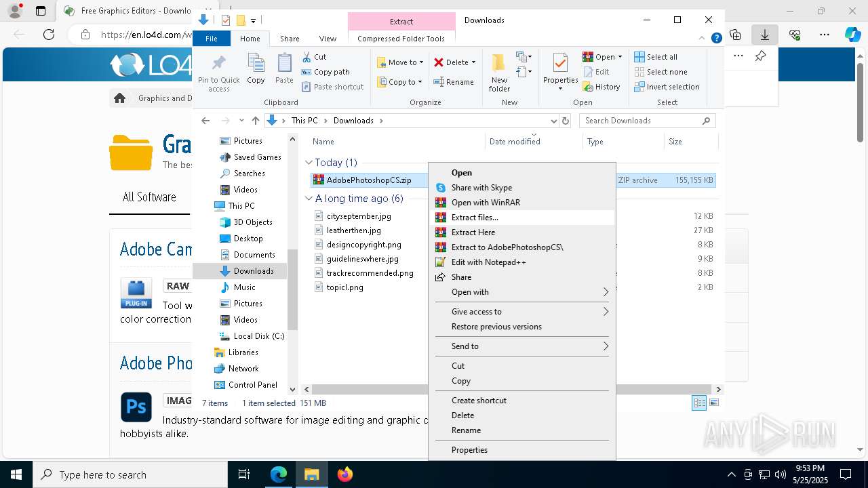Sort by the Date modified column

(x=515, y=142)
